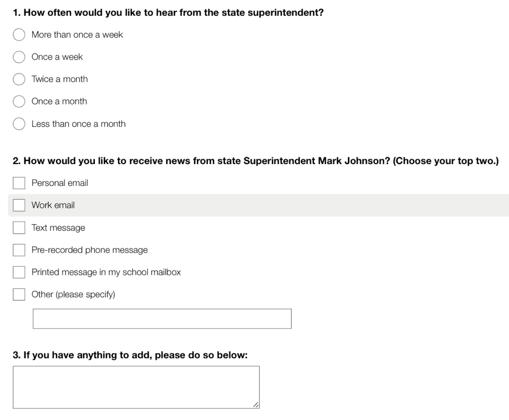The width and height of the screenshot is (509, 420).
Task: Click the "Personal email" label text
Action: (x=60, y=183)
